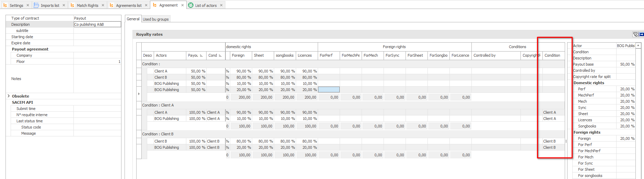Close the Agreements list tab
Viewport: 644px width, 179px height.
[x=146, y=5]
